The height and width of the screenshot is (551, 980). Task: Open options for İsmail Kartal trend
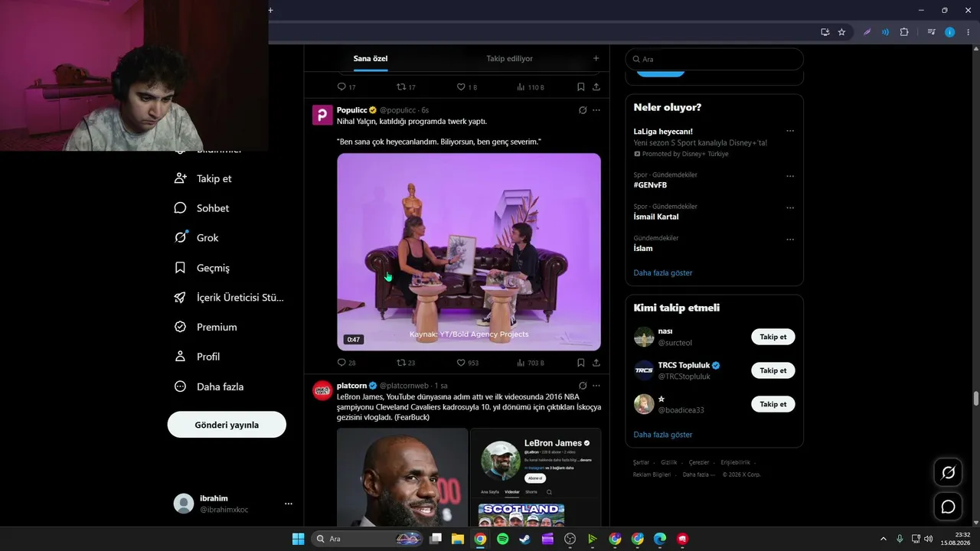coord(790,207)
